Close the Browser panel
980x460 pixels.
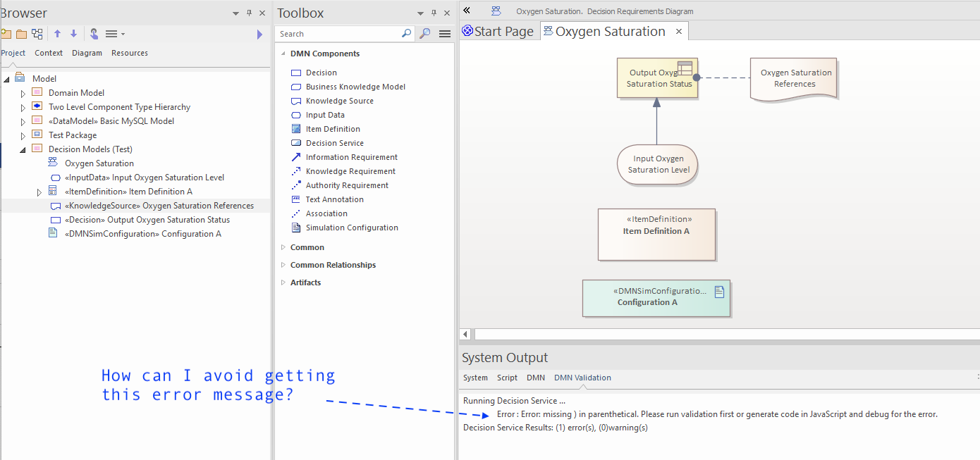[262, 13]
